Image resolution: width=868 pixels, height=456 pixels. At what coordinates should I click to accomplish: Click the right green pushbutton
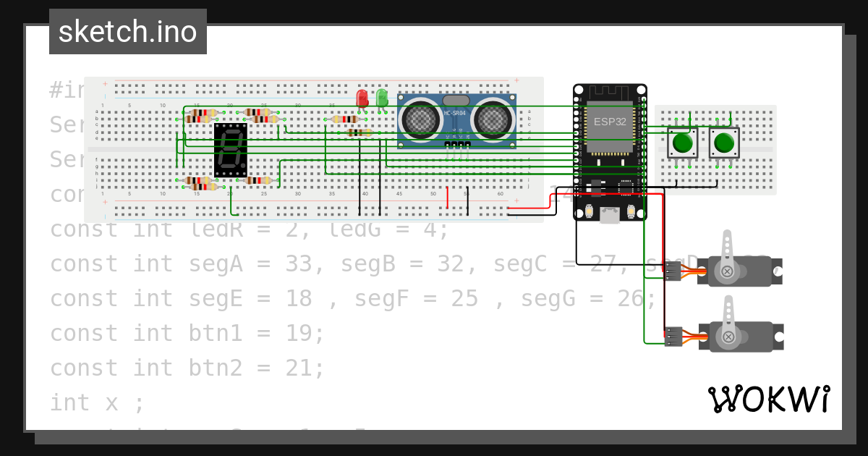(723, 143)
